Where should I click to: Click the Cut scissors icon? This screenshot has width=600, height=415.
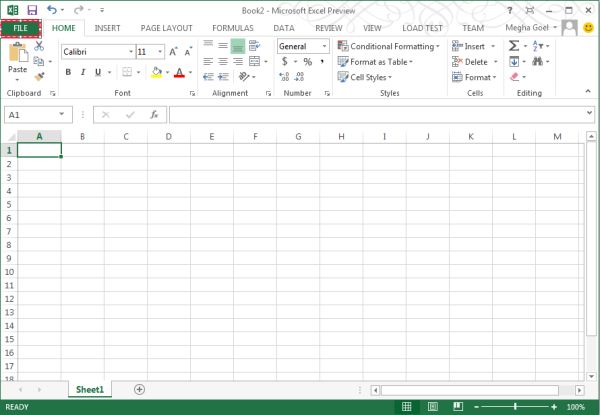[39, 46]
